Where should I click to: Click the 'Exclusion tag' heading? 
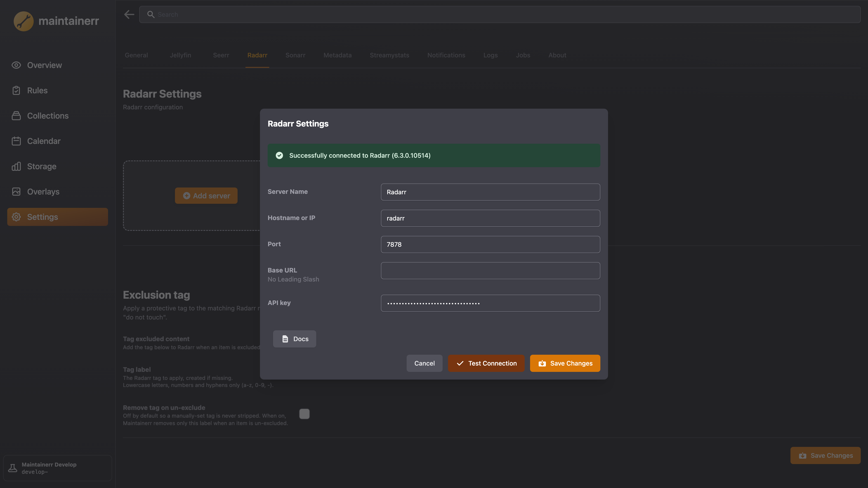point(156,295)
